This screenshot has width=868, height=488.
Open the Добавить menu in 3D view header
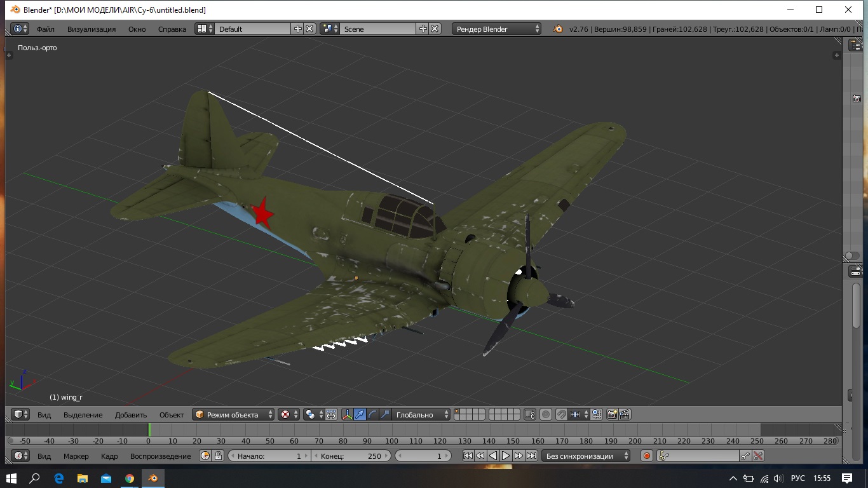(131, 414)
